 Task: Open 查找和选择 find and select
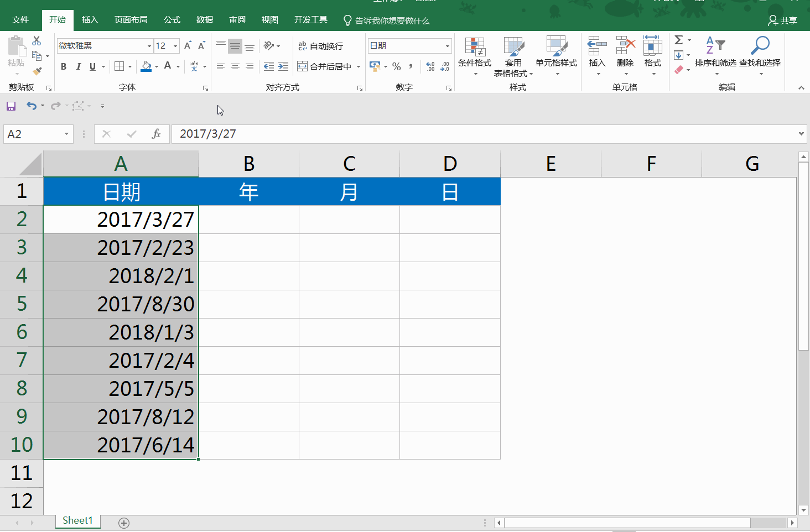(760, 56)
